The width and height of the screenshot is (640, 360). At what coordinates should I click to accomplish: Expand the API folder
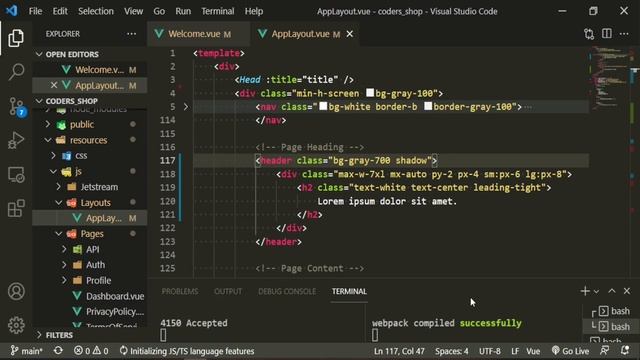click(x=64, y=249)
